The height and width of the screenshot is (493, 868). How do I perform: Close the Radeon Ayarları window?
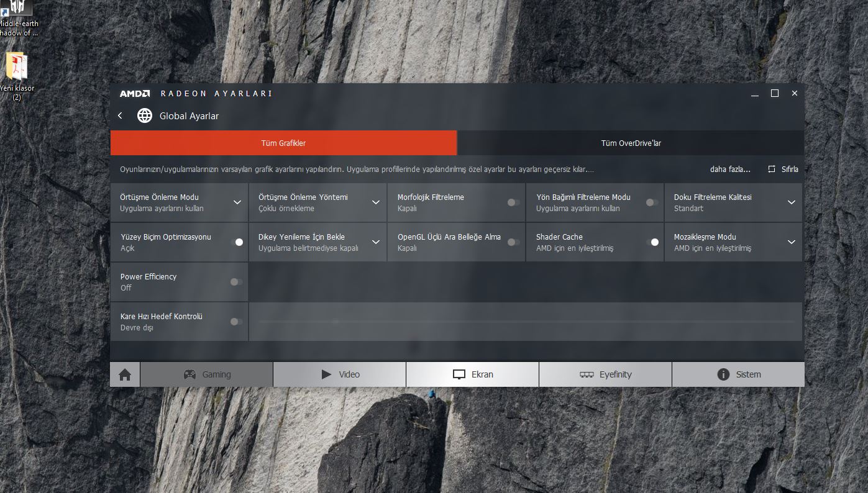click(x=795, y=93)
